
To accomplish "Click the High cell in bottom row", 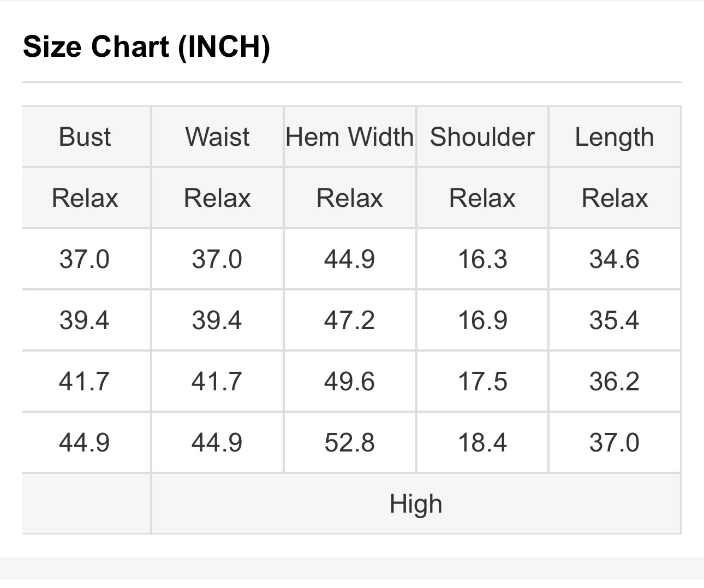I will tap(415, 503).
